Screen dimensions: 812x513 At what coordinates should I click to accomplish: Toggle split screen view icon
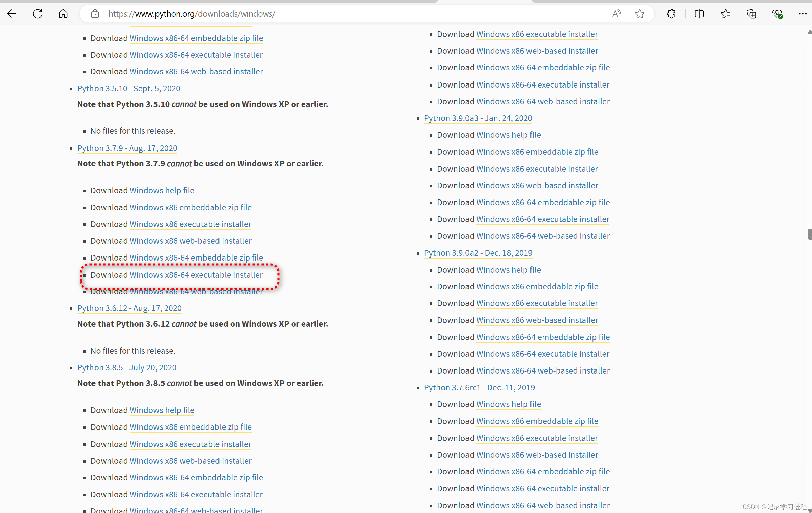point(699,14)
